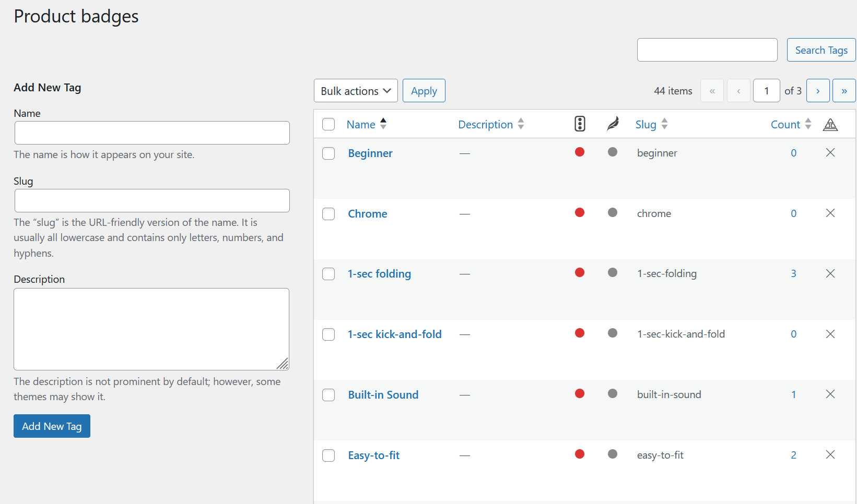Click the red SEO dot for Chrome
This screenshot has width=857, height=504.
click(580, 212)
